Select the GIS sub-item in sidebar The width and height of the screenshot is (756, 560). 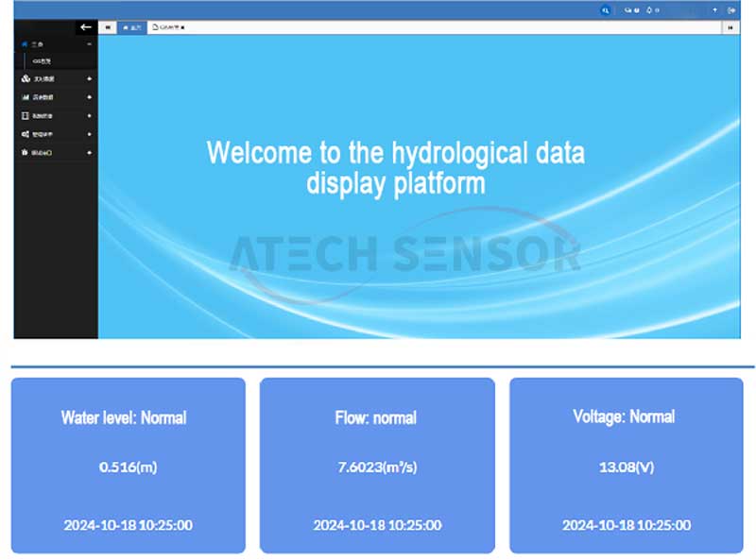[x=42, y=61]
